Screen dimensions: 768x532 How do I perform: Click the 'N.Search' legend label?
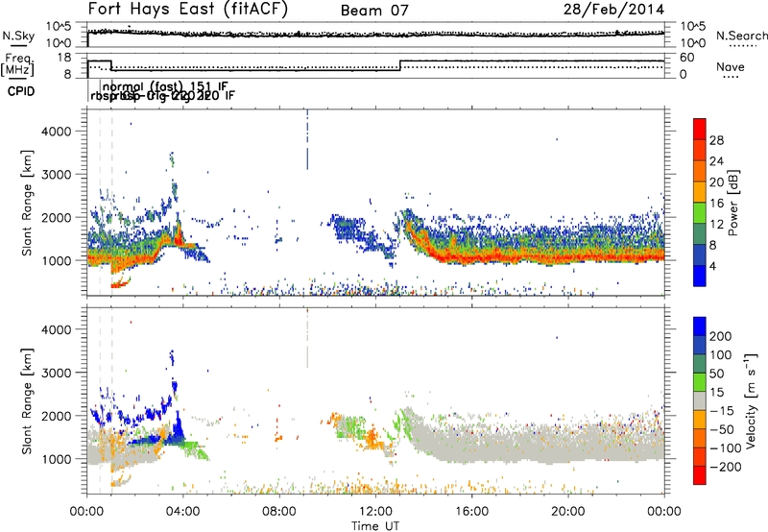pos(741,36)
